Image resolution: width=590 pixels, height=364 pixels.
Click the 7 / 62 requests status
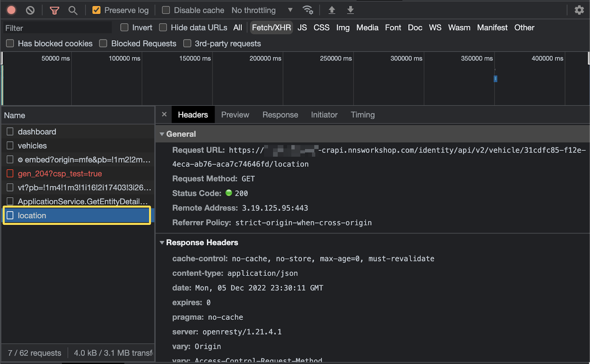[x=35, y=353]
